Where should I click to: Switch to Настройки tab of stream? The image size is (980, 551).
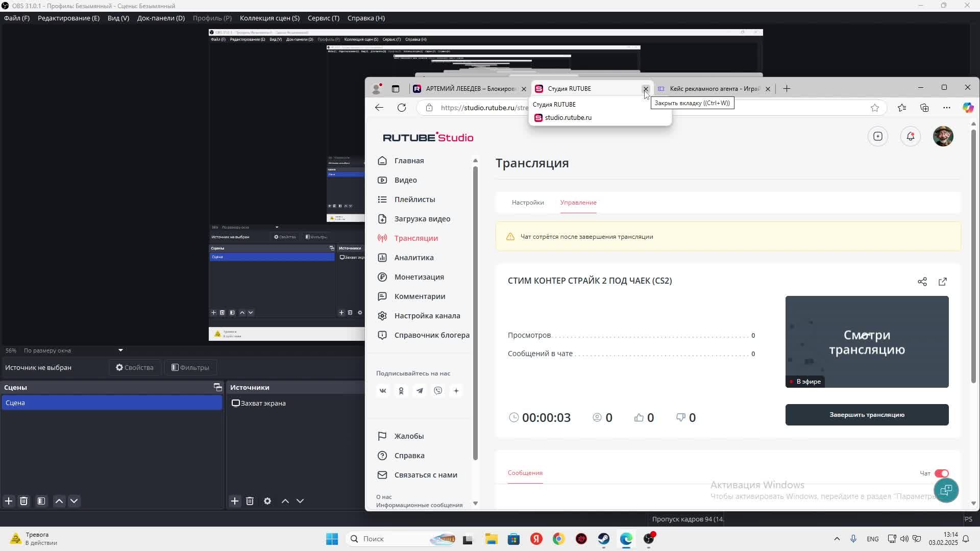click(x=528, y=203)
